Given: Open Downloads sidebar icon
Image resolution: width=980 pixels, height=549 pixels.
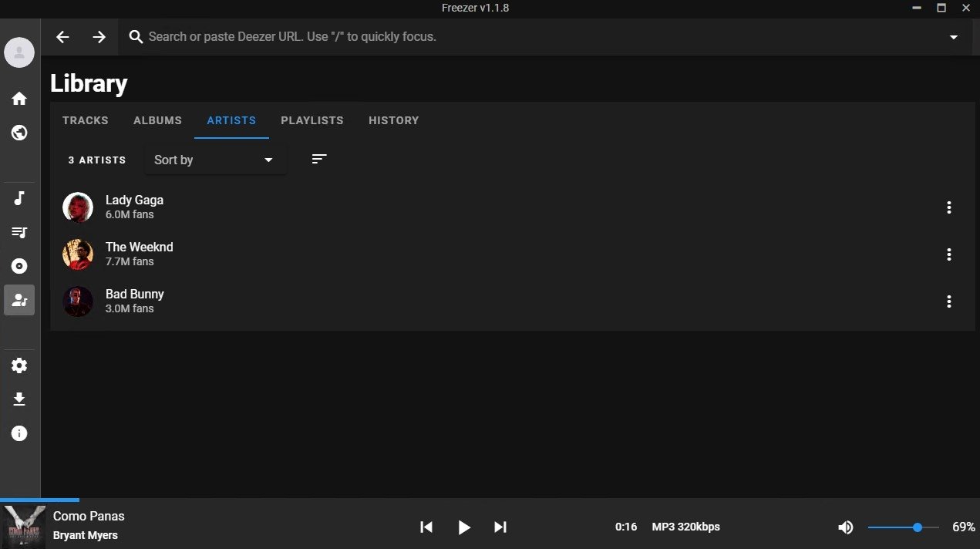Looking at the screenshot, I should click(19, 399).
